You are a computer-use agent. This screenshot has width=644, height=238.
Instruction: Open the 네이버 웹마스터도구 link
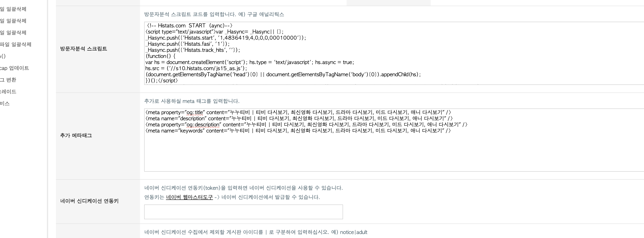tap(189, 197)
